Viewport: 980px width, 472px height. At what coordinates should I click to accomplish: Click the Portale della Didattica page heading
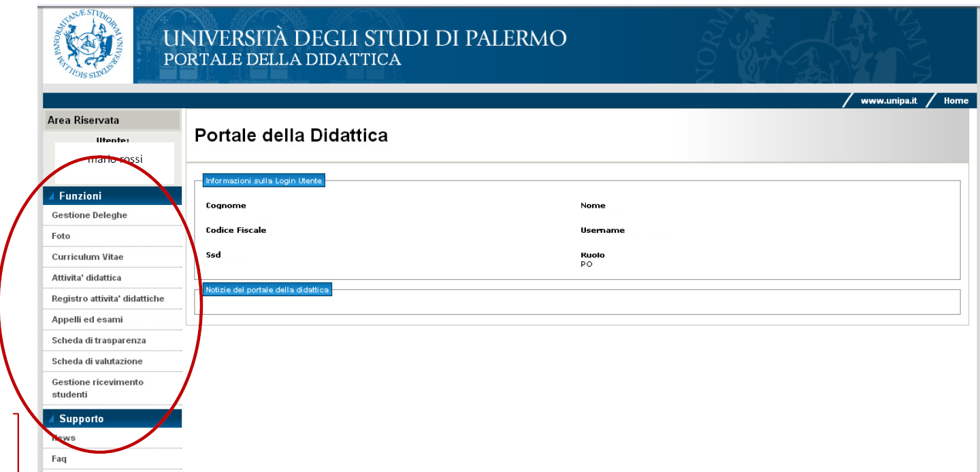(x=291, y=136)
